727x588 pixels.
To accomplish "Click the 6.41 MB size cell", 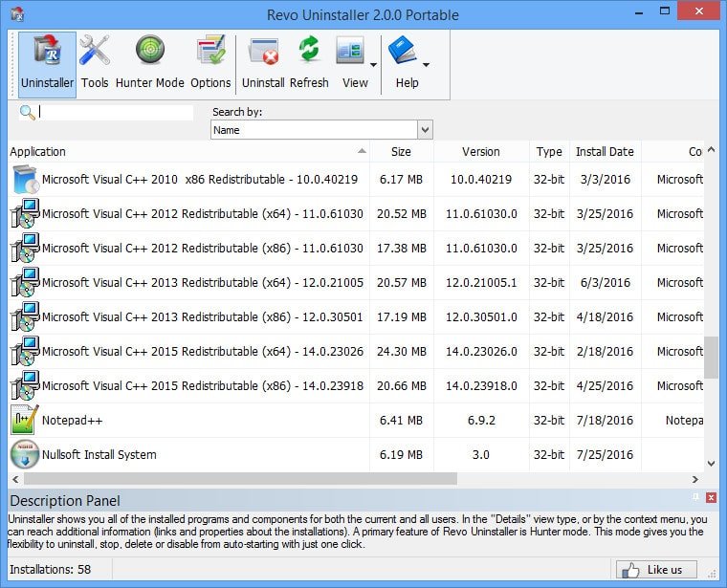I will (x=401, y=421).
